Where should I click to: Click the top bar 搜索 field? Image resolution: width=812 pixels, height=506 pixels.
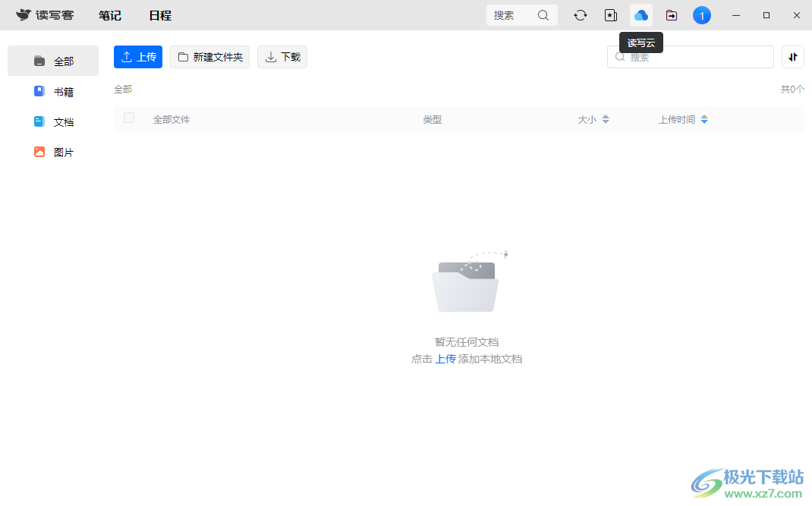tap(522, 15)
